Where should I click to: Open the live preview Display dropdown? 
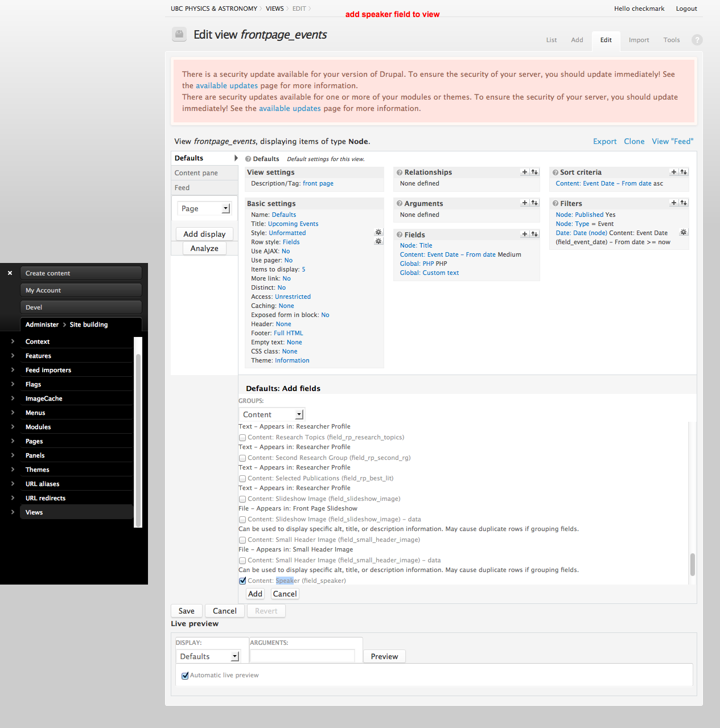tap(208, 656)
